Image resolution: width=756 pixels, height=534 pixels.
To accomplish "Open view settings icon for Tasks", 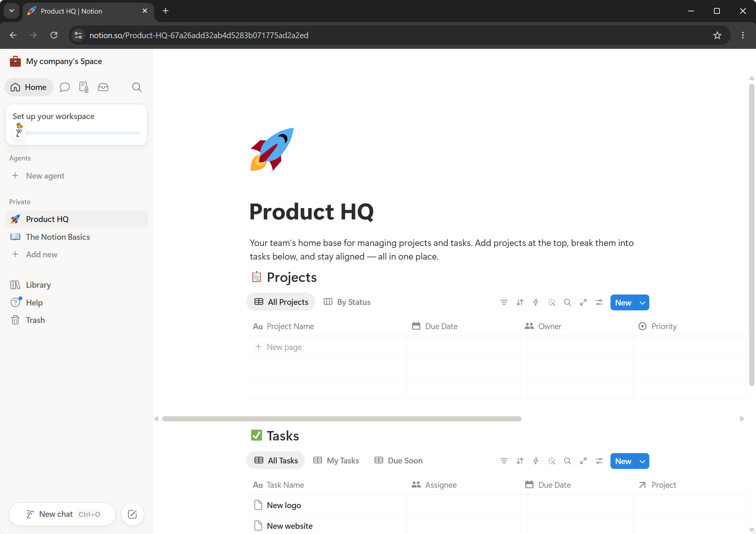I will 599,461.
